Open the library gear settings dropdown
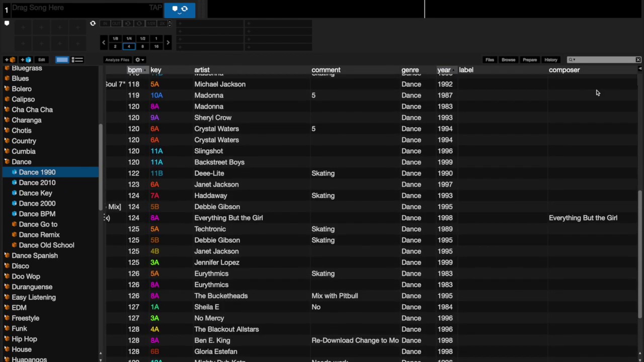Image resolution: width=644 pixels, height=362 pixels. point(139,60)
